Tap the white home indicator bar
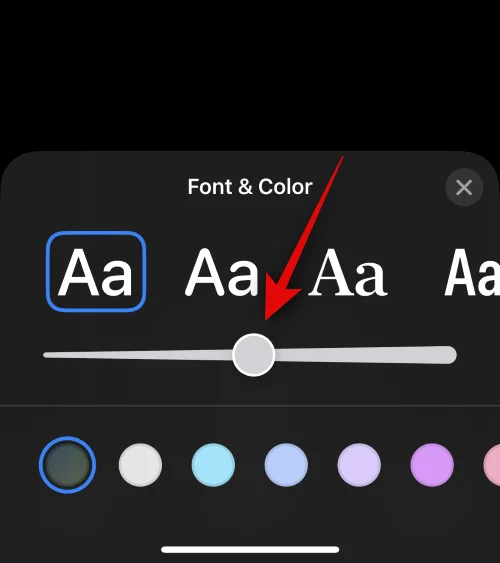 coord(250,549)
